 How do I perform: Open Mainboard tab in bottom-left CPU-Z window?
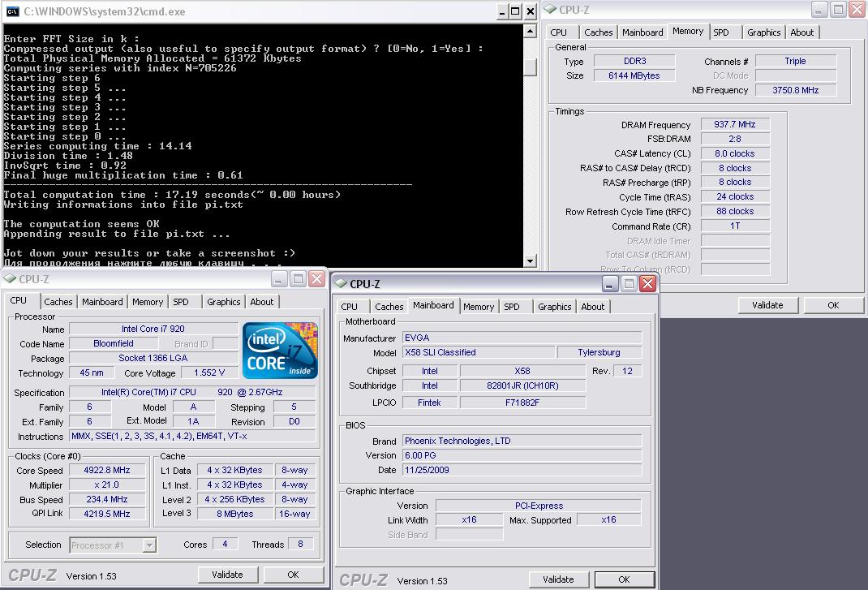tap(102, 302)
